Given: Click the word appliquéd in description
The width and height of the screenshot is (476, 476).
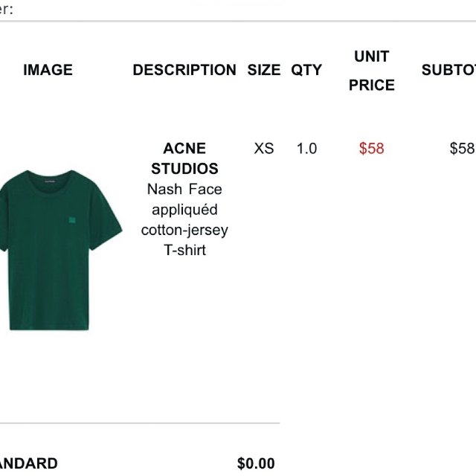Looking at the screenshot, I should (184, 210).
